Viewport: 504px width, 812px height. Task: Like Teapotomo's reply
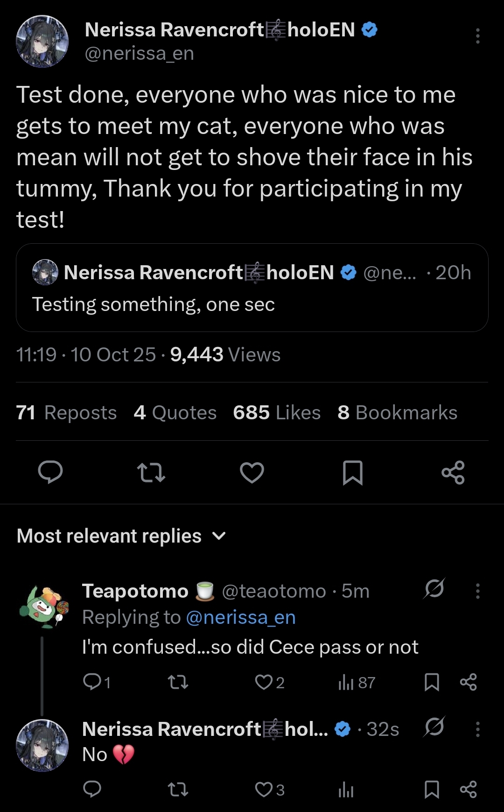pyautogui.click(x=264, y=682)
